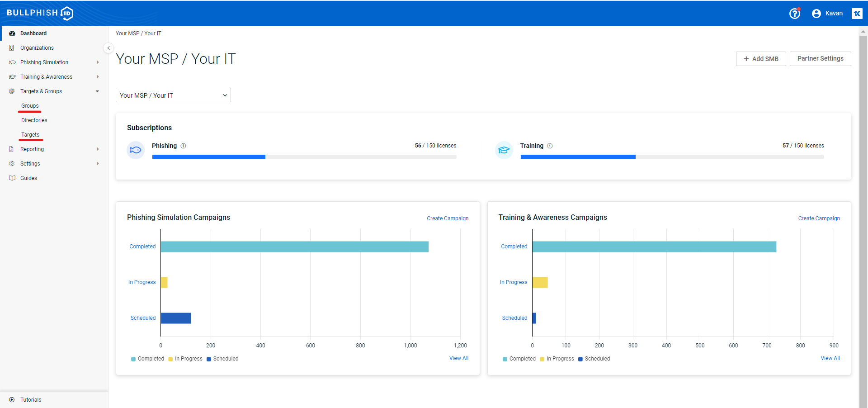868x408 pixels.
Task: Click the Kaseya K logo icon
Action: tap(857, 14)
